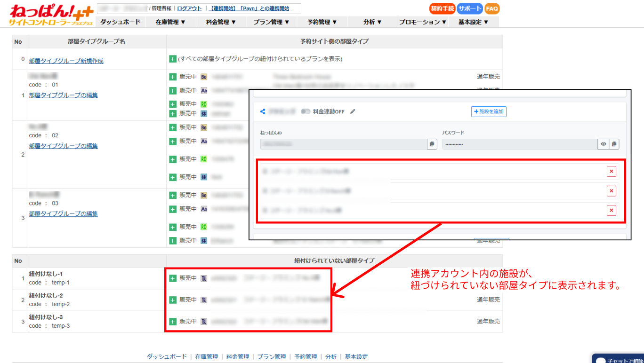The height and width of the screenshot is (363, 644).
Task: Click the orange 契約手続 button
Action: 442,8
